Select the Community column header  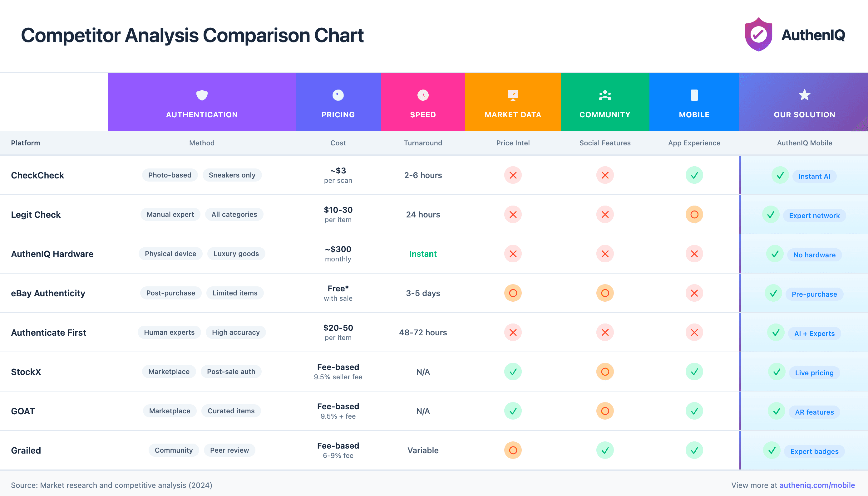click(605, 114)
